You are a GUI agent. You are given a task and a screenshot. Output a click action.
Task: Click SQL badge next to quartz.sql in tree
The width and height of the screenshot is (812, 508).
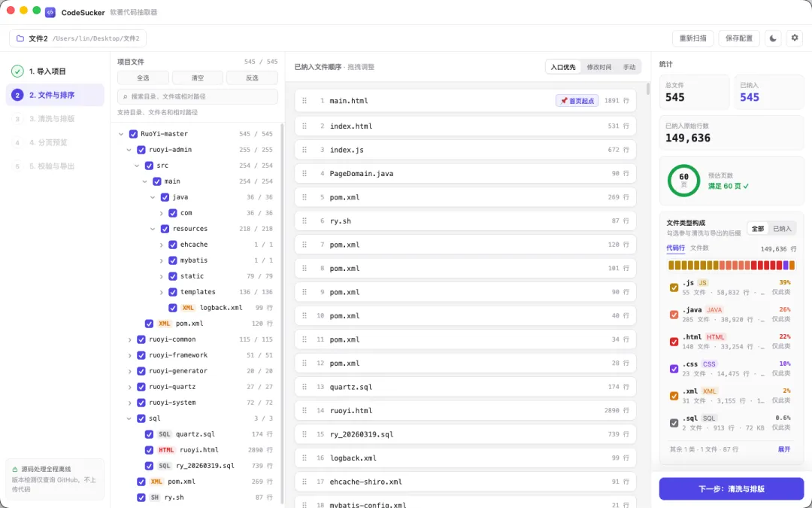coord(164,434)
